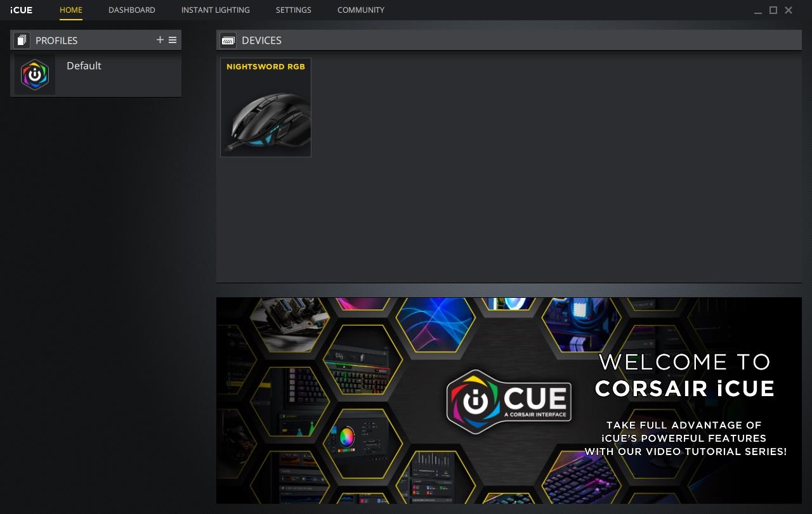Select the Default profile name
Screen dimensions: 812x514
click(x=84, y=66)
